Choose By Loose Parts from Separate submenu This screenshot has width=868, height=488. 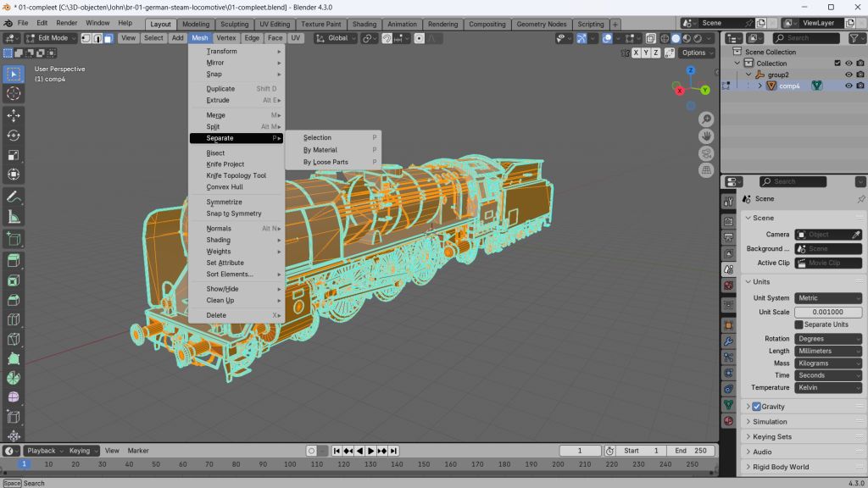(325, 162)
